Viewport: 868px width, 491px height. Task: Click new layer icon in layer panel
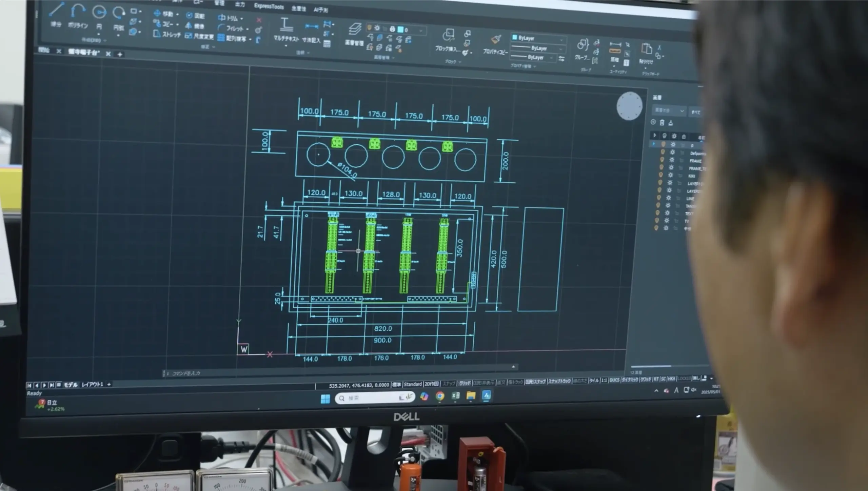[653, 122]
